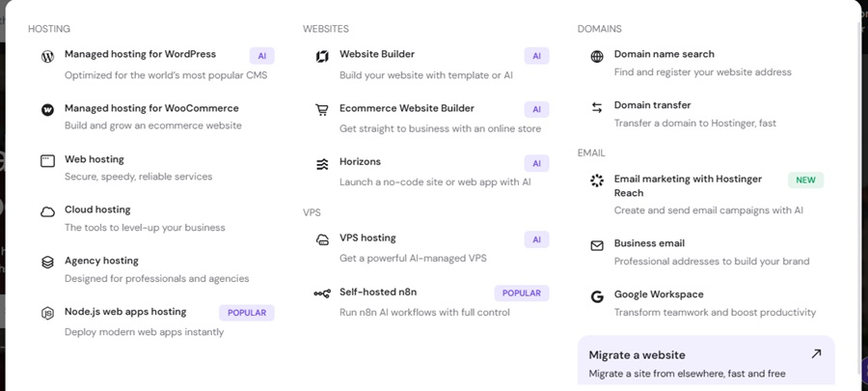
Task: Click the Website Builder logo icon
Action: coord(322,56)
